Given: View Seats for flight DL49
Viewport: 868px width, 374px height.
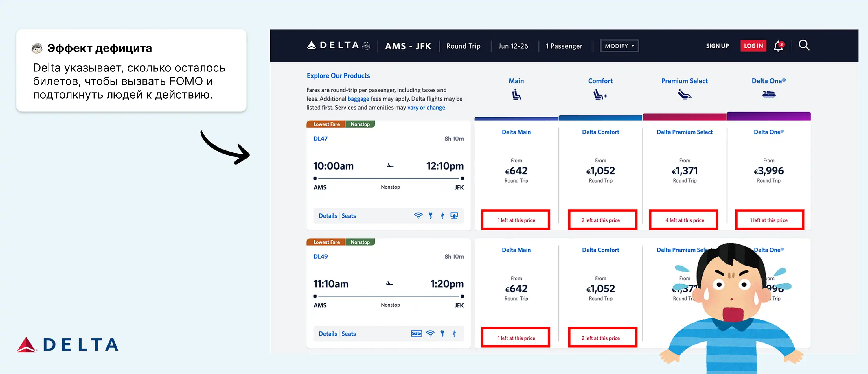Looking at the screenshot, I should pos(348,334).
